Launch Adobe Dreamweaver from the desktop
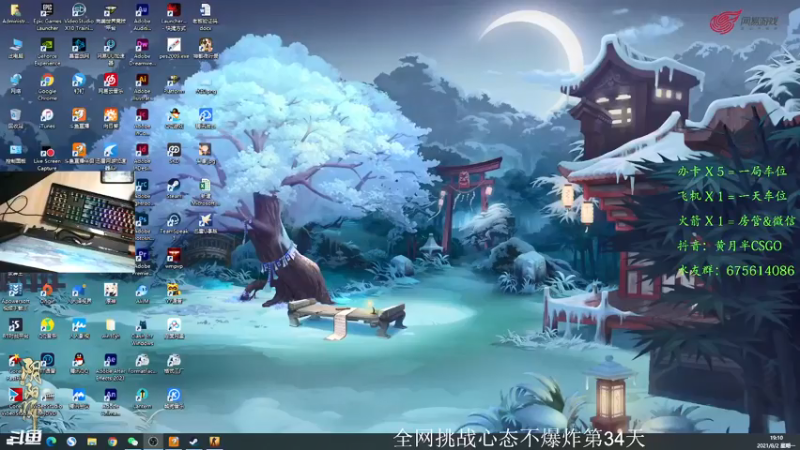Viewport: 800px width, 450px height. pyautogui.click(x=142, y=52)
